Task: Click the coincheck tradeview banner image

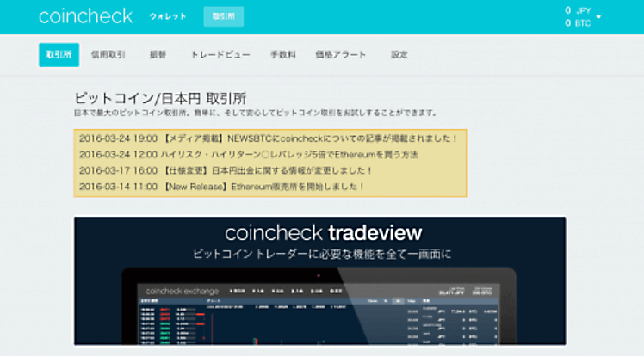Action: coord(320,281)
